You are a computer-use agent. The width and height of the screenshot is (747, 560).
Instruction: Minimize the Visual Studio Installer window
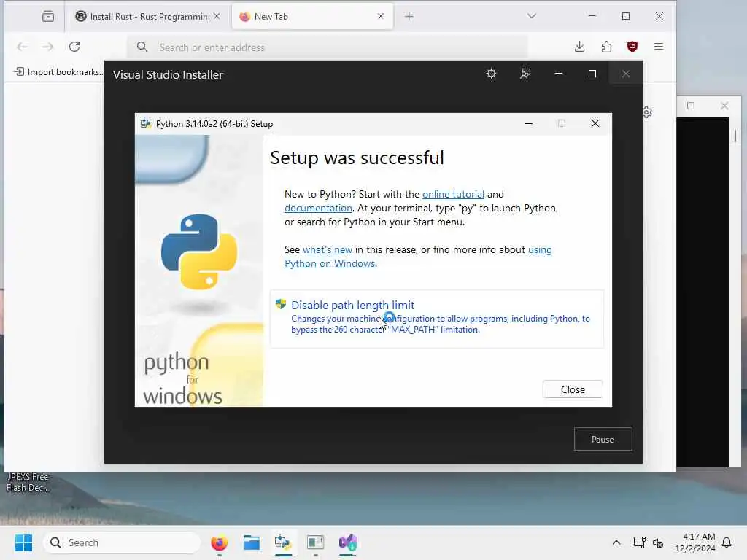coord(559,74)
